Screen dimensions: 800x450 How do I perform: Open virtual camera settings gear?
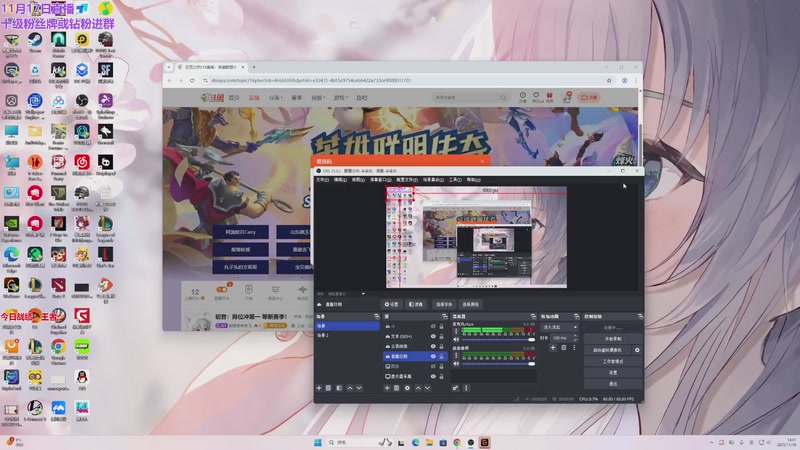point(637,351)
